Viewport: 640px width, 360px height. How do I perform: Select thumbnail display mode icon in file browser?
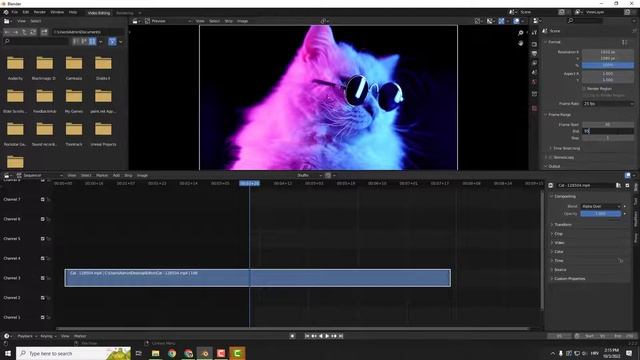point(93,41)
